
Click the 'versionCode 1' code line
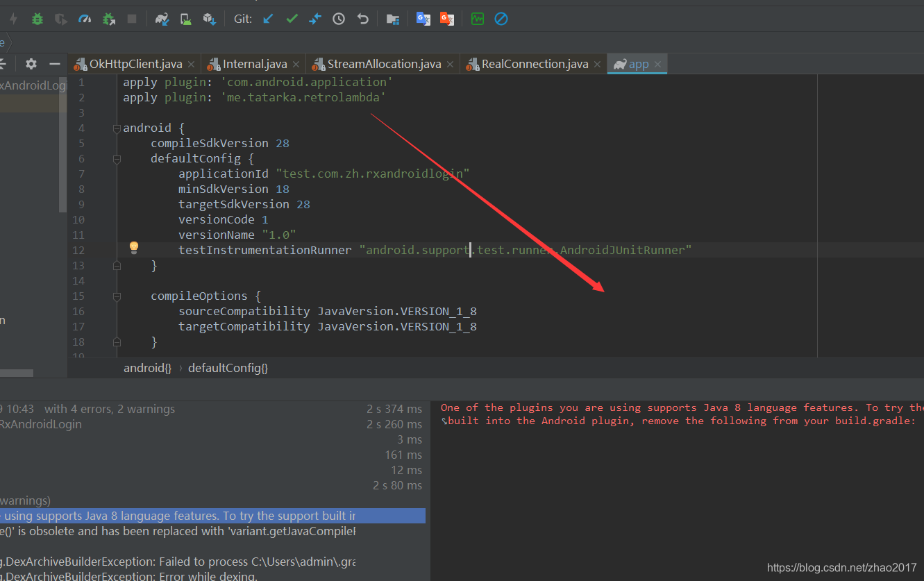(223, 219)
